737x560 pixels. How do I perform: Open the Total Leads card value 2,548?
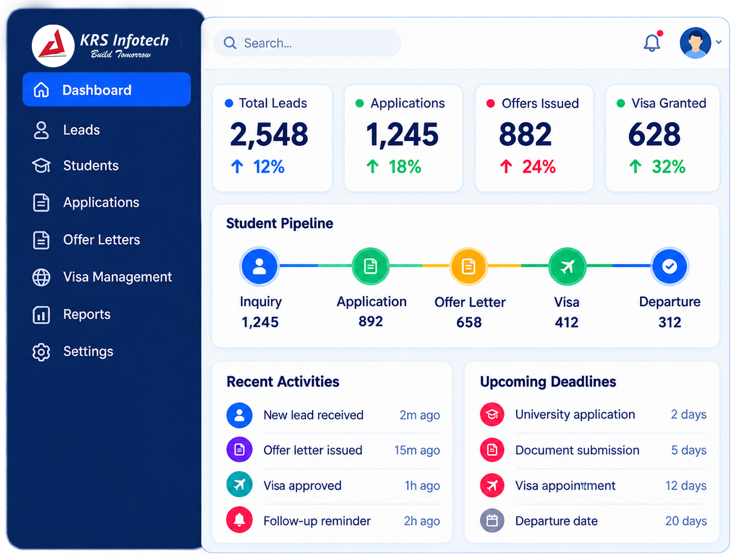(x=269, y=135)
